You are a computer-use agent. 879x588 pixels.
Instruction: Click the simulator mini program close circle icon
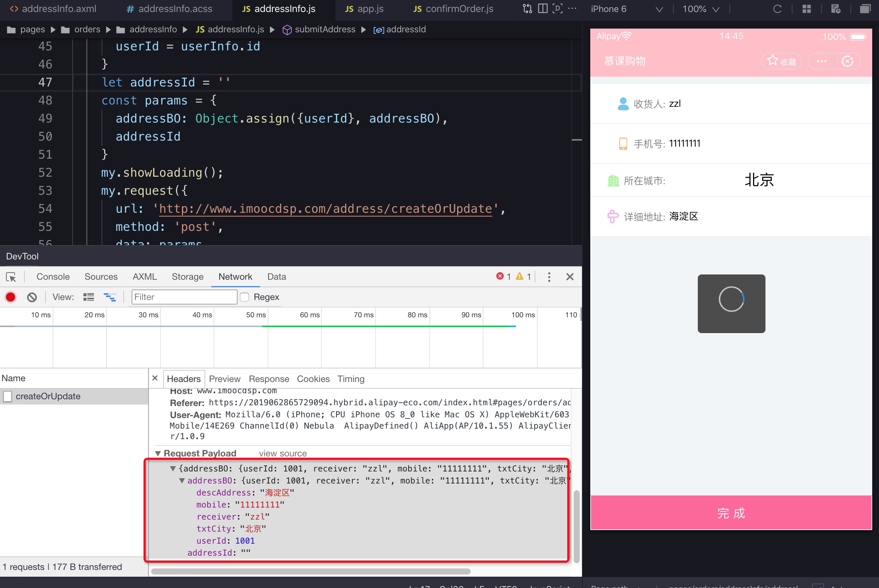click(x=847, y=61)
